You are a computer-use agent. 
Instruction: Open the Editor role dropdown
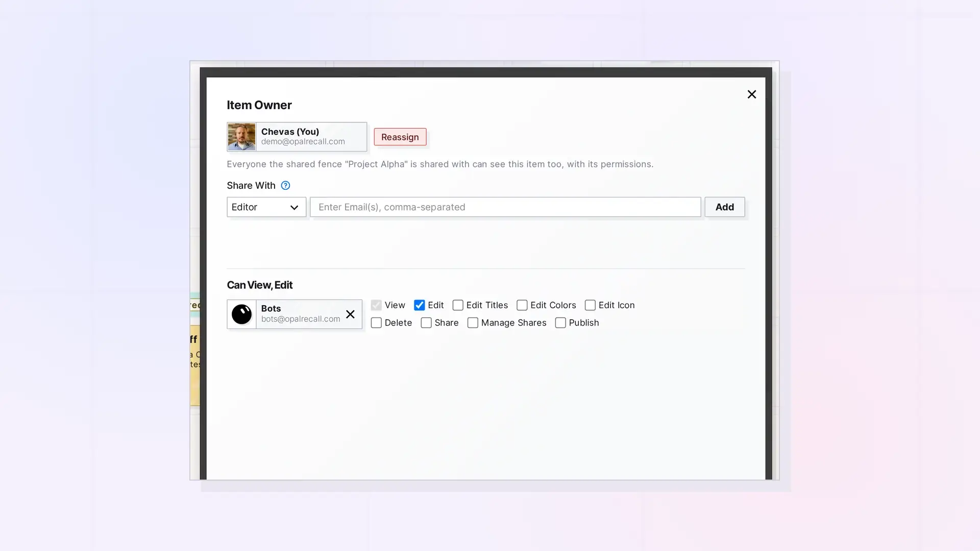click(266, 207)
